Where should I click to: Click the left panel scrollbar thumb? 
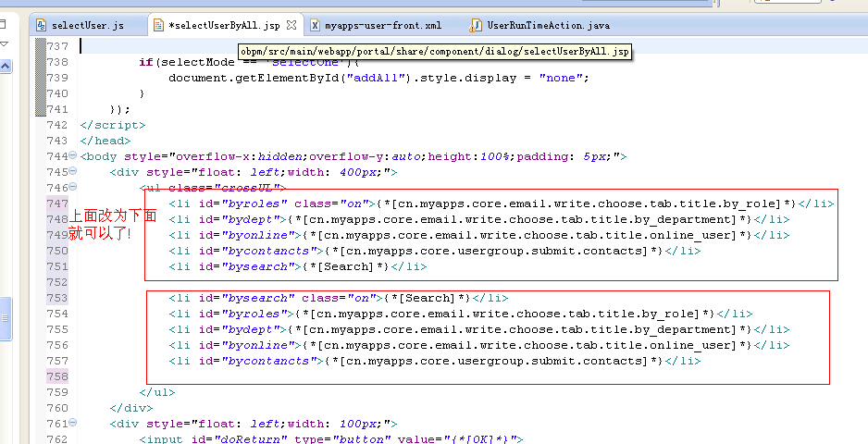[5, 318]
